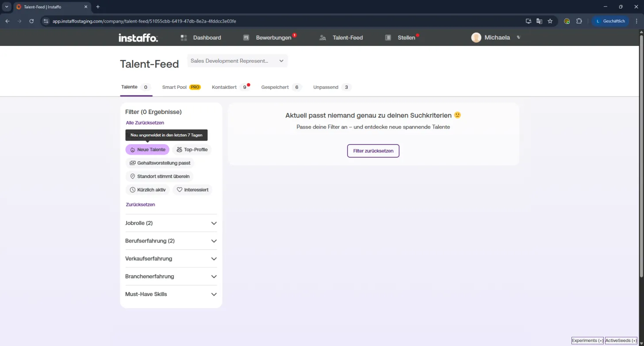The height and width of the screenshot is (346, 644).
Task: Toggle the Kürzlich aktiv filter chip
Action: tap(148, 190)
